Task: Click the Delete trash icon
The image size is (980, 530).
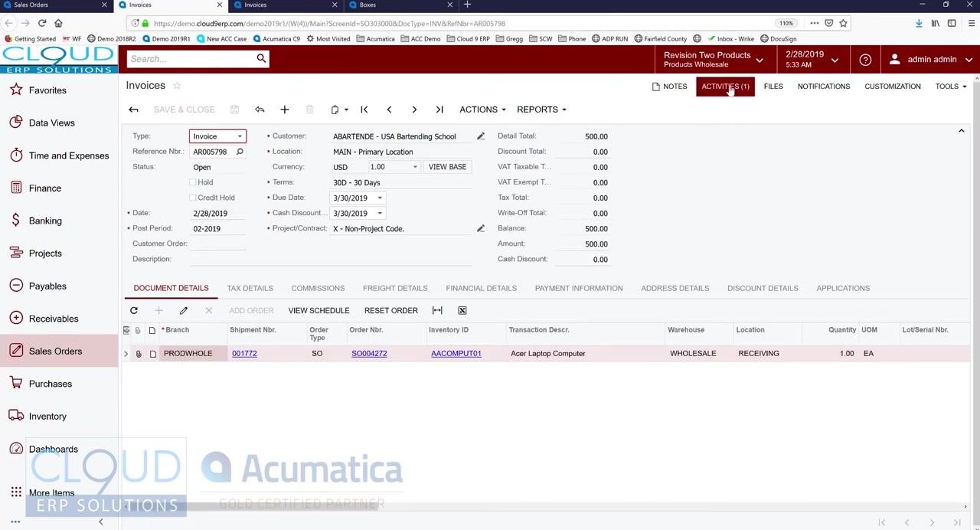Action: tap(309, 110)
